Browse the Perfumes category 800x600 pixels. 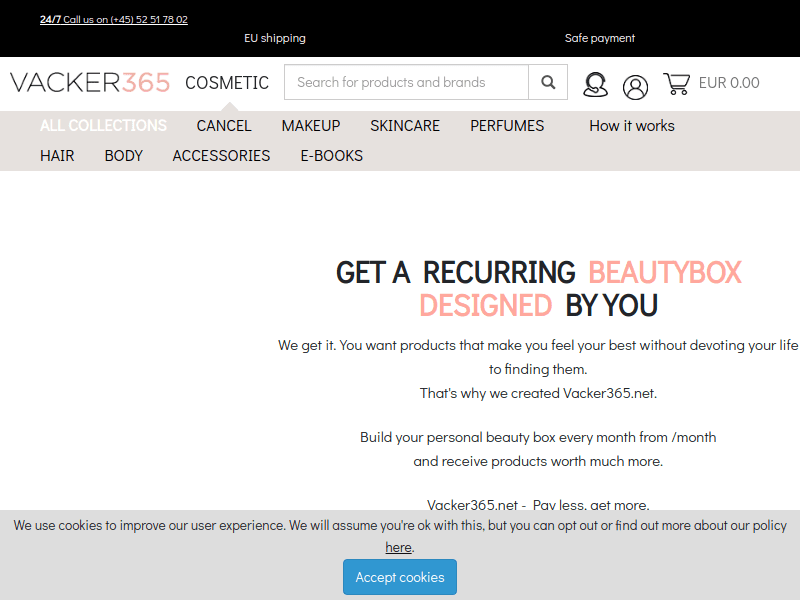507,126
